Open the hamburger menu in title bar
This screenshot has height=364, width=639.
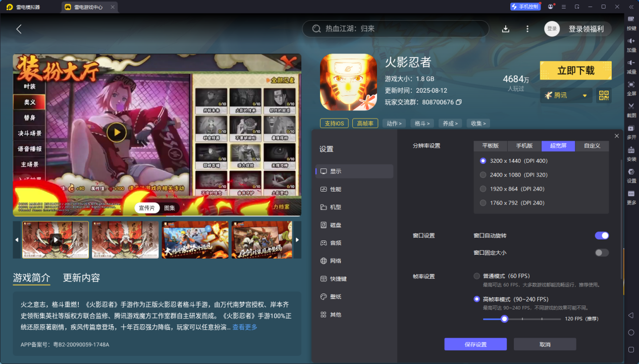pyautogui.click(x=563, y=7)
